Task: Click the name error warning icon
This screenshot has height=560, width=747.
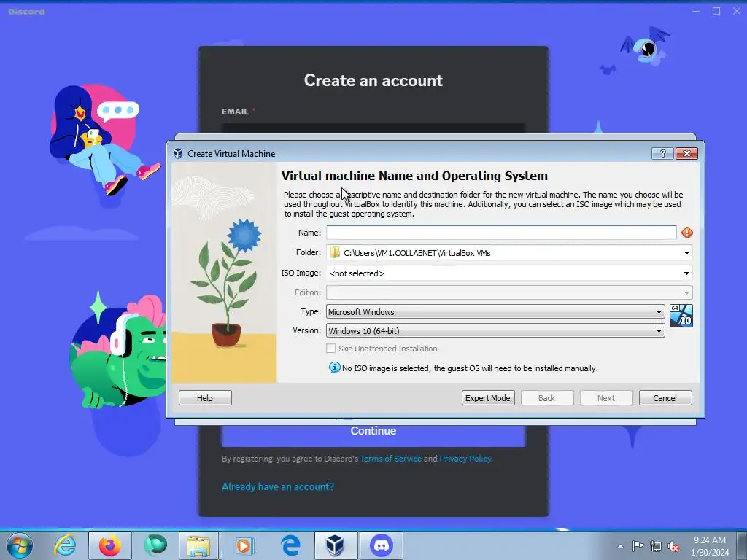Action: pos(687,233)
